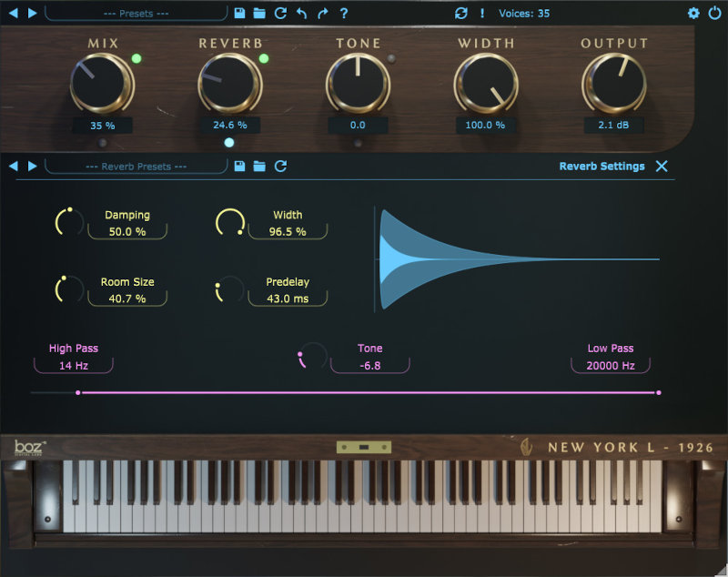The image size is (728, 577).
Task: Click the High Pass slider handle
Action: [x=78, y=393]
